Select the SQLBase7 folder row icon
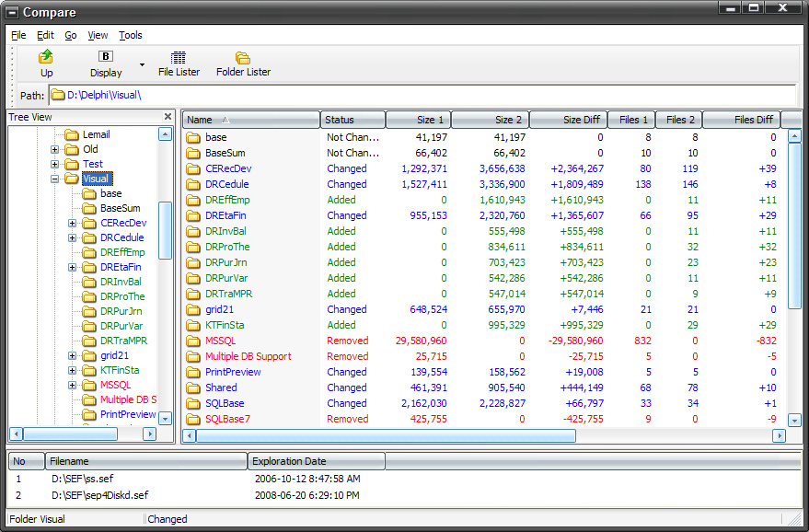This screenshot has width=809, height=532. point(193,419)
